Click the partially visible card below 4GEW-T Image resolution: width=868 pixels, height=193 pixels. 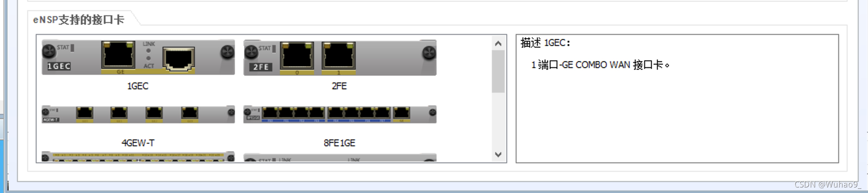[138, 156]
